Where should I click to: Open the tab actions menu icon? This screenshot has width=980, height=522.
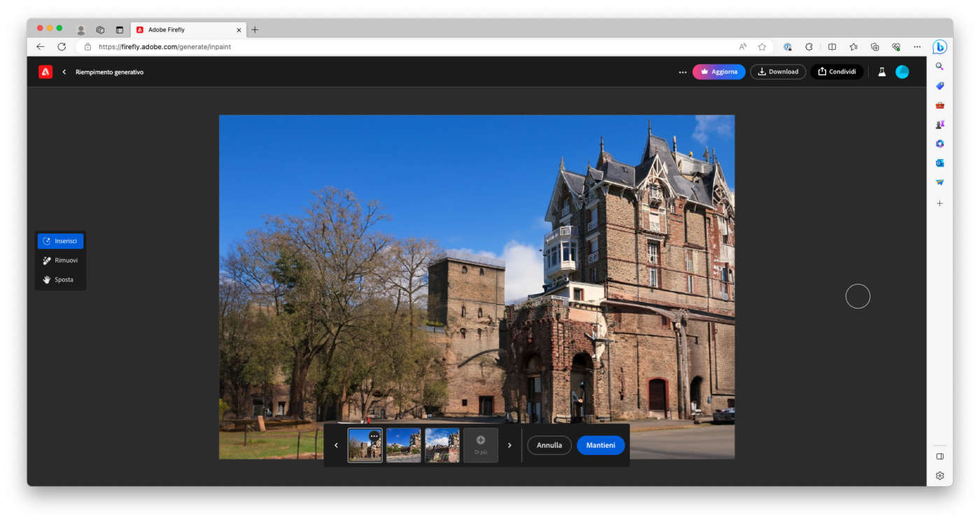pos(119,30)
